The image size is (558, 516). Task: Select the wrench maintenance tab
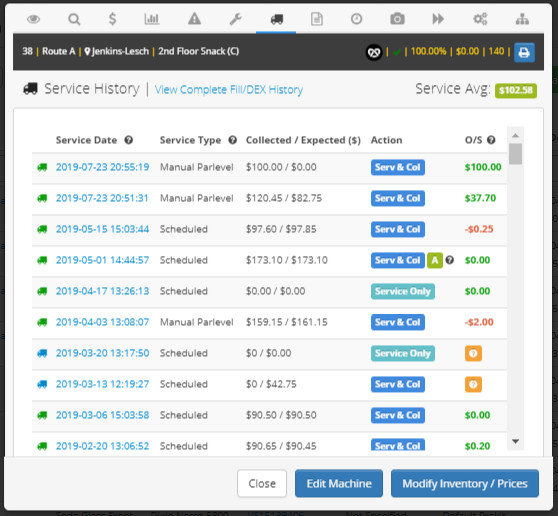(236, 19)
